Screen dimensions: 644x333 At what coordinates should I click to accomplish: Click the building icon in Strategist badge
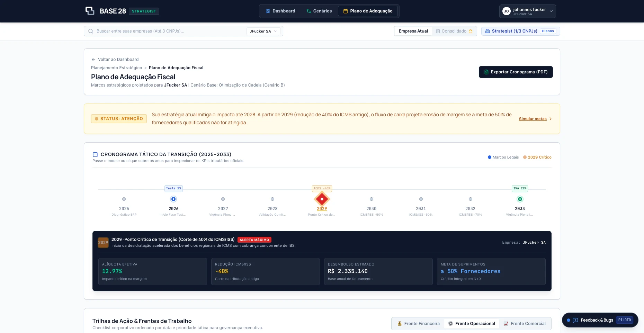point(488,31)
